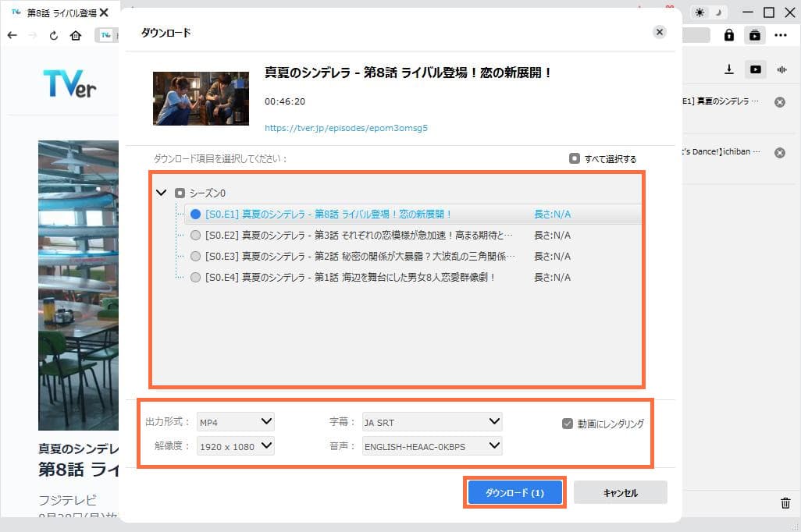Click the browser back arrow icon
801x532 pixels.
(x=12, y=36)
